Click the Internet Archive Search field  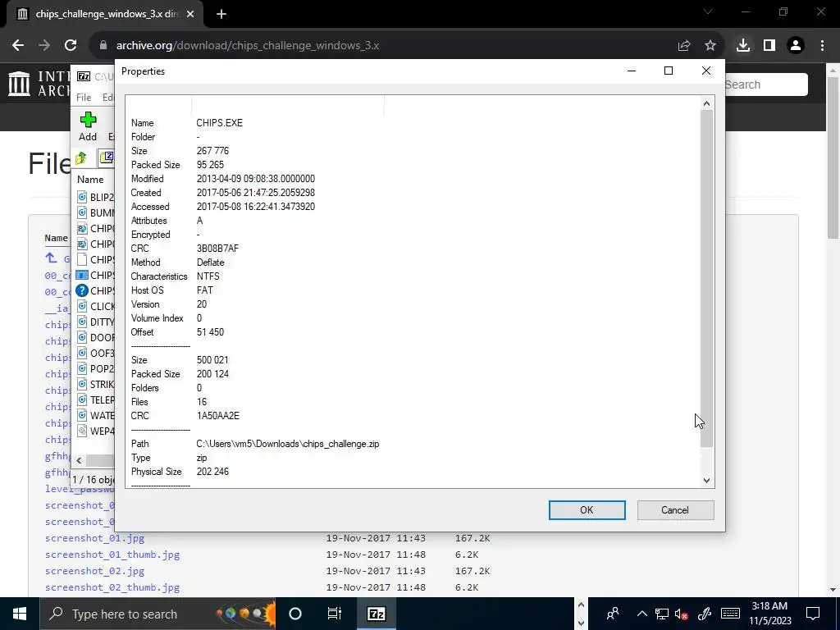pos(766,84)
